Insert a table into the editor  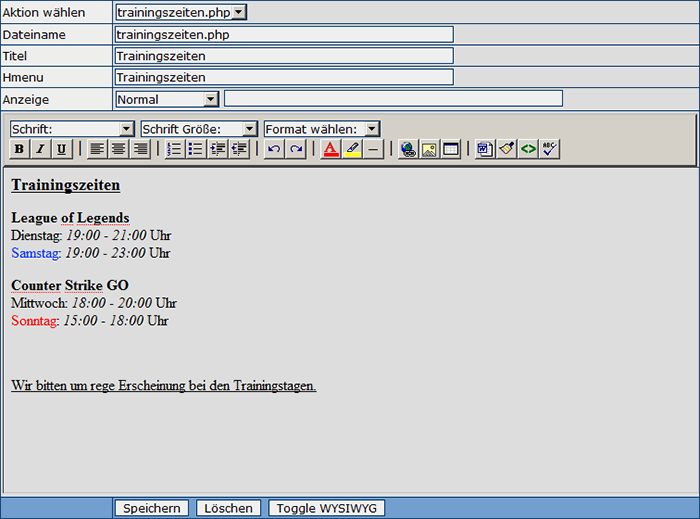(x=451, y=149)
